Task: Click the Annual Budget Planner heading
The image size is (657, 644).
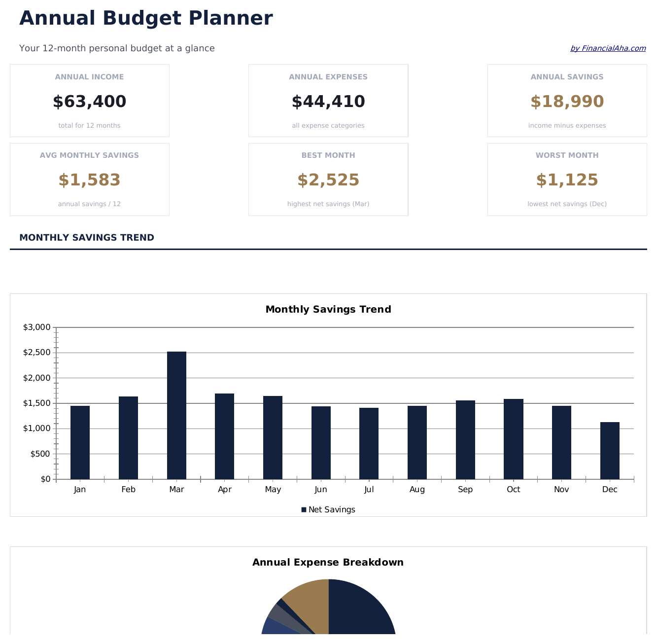Action: [146, 19]
